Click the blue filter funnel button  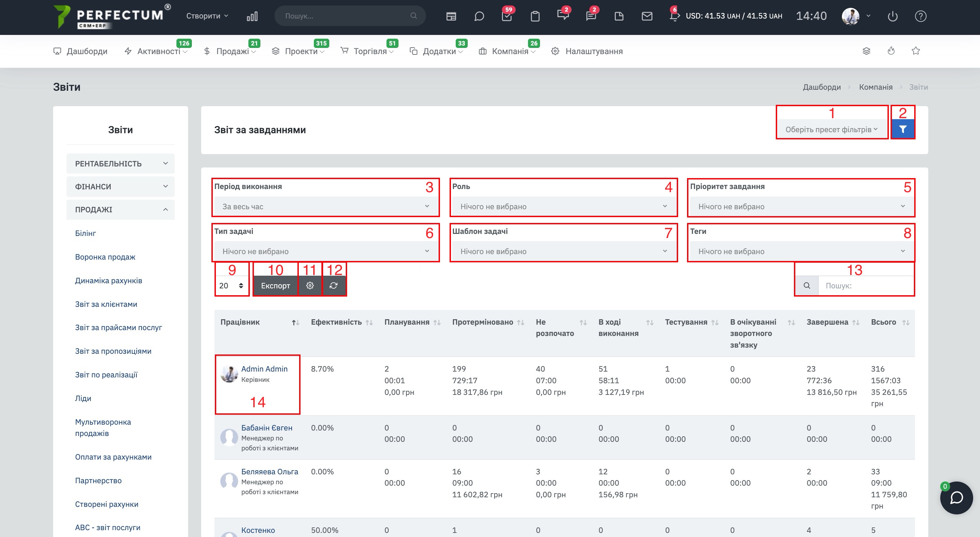coord(903,129)
